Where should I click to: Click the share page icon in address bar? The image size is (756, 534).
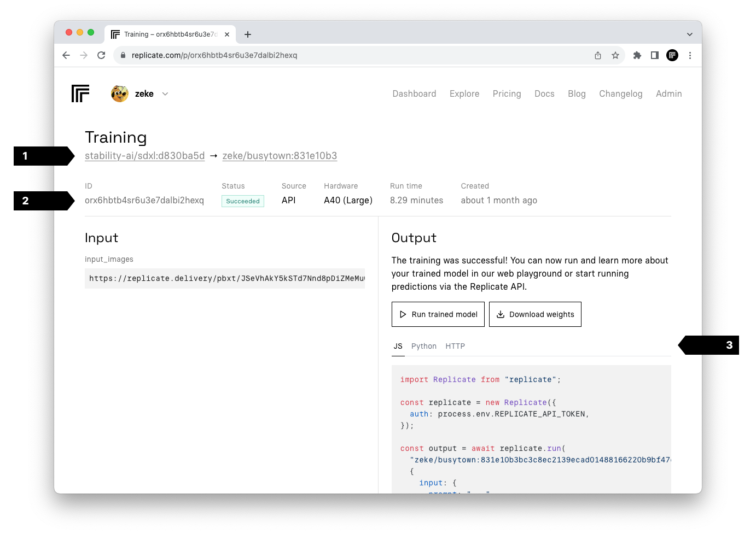[598, 55]
